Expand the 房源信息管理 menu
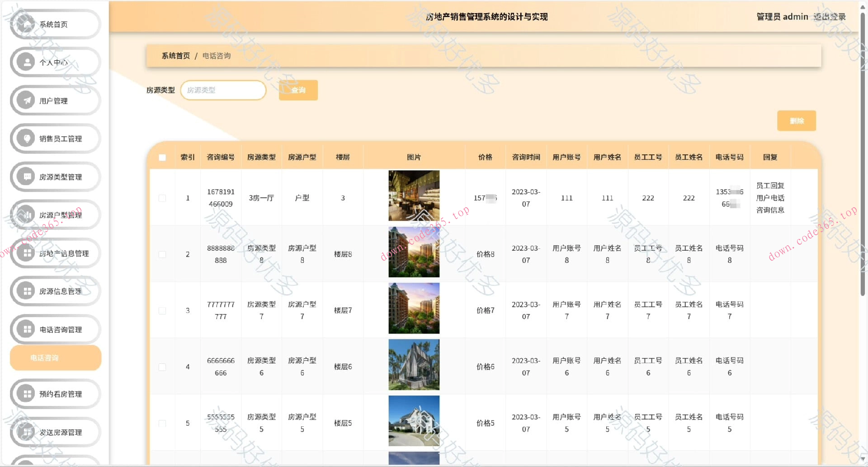Viewport: 868px width, 467px height. pyautogui.click(x=55, y=291)
